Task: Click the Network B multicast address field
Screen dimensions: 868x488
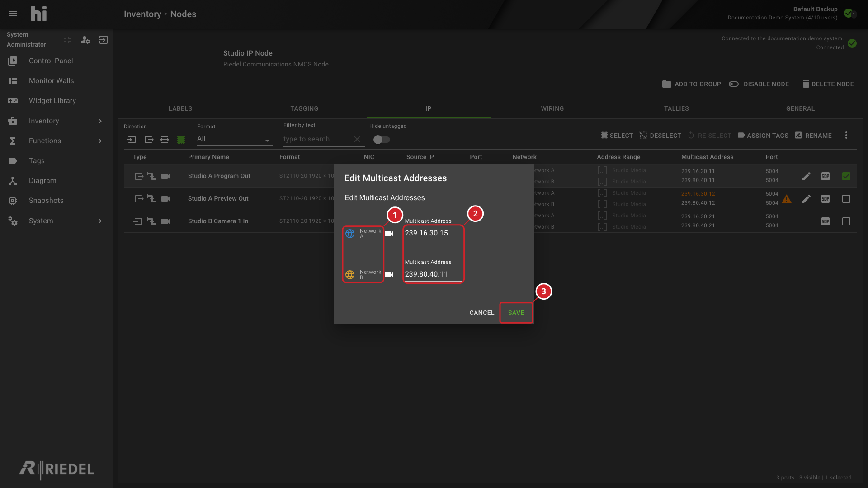Action: tap(433, 274)
